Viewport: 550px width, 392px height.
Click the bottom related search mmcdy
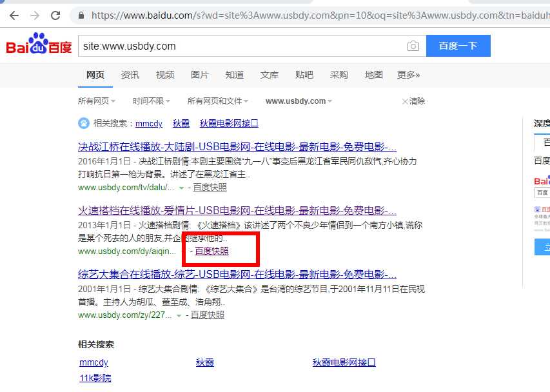[x=93, y=362]
